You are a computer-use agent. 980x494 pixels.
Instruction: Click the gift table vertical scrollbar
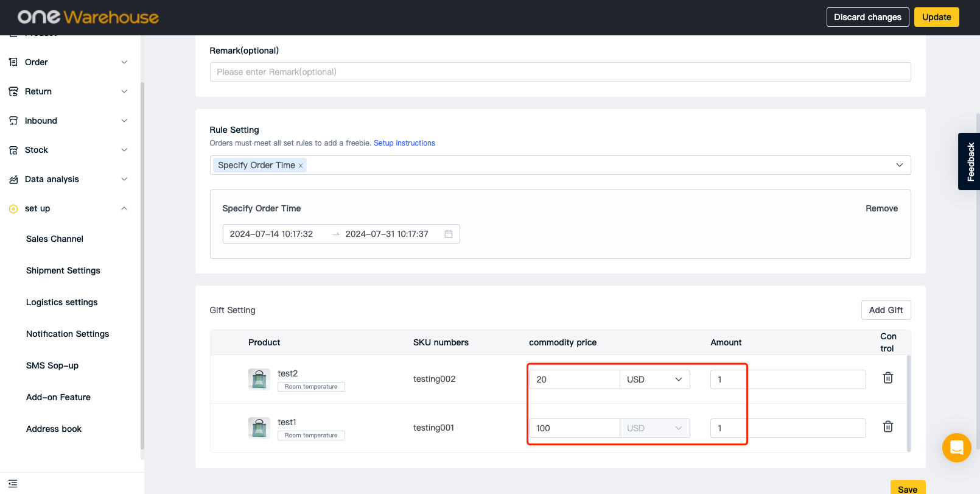pos(909,403)
